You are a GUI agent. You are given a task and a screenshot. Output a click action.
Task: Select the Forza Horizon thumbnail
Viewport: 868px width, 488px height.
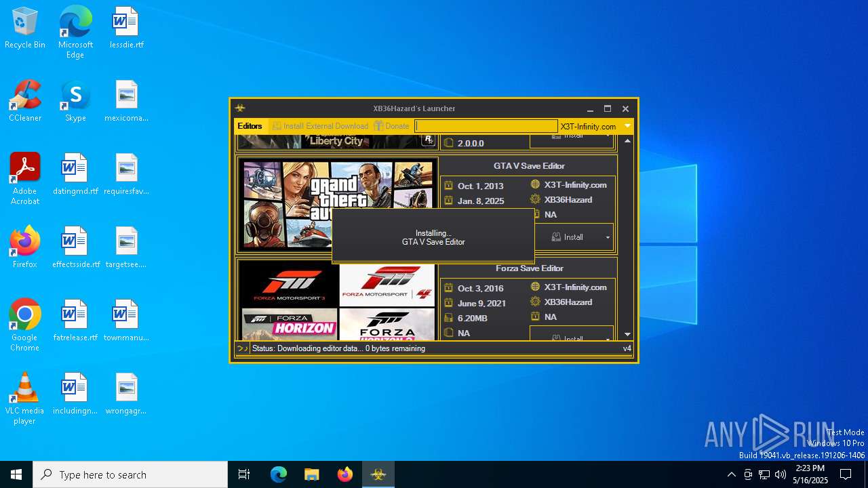coord(289,324)
